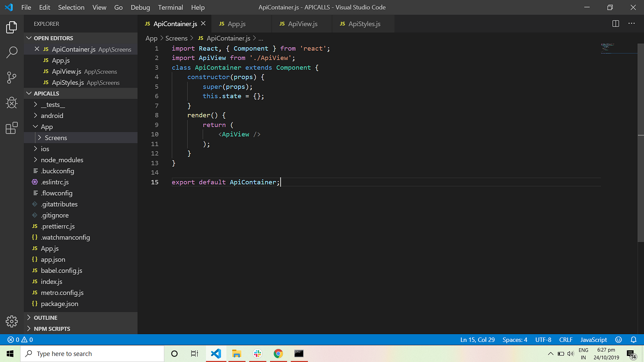Switch to the App.js editor tab
This screenshot has height=362, width=644.
241,24
